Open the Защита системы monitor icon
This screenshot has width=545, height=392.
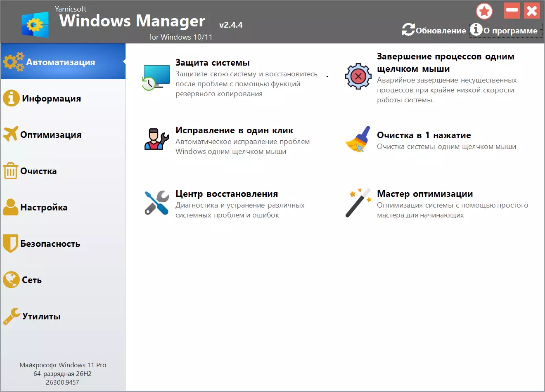[x=156, y=78]
